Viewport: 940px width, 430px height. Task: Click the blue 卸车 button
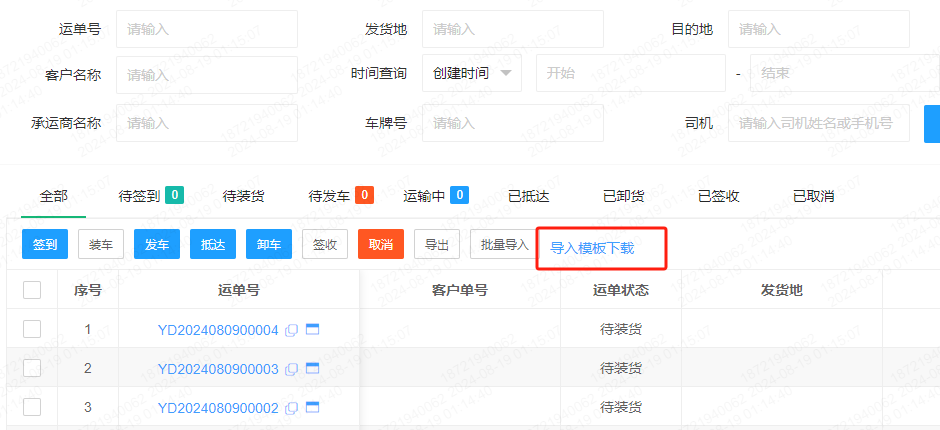click(x=269, y=245)
